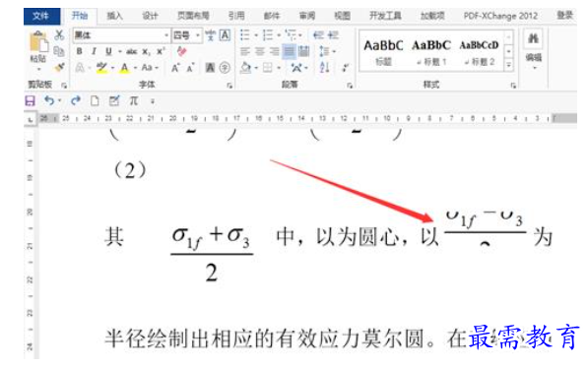Open the paragraph dialog launcher

pyautogui.click(x=350, y=86)
